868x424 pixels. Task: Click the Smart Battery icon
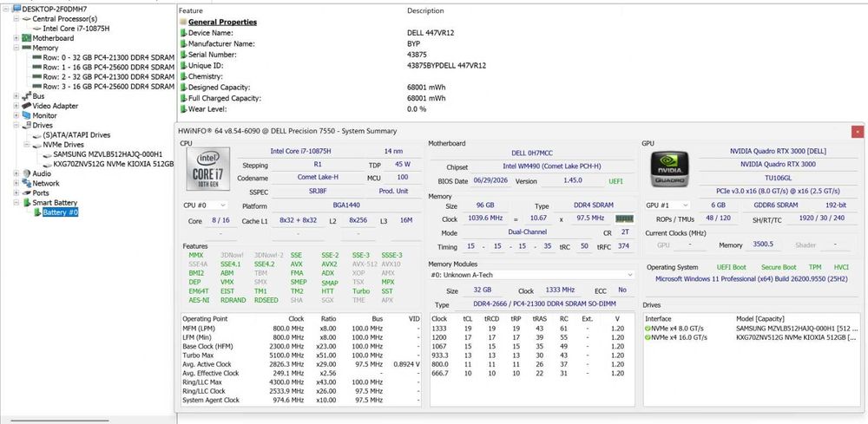click(26, 203)
